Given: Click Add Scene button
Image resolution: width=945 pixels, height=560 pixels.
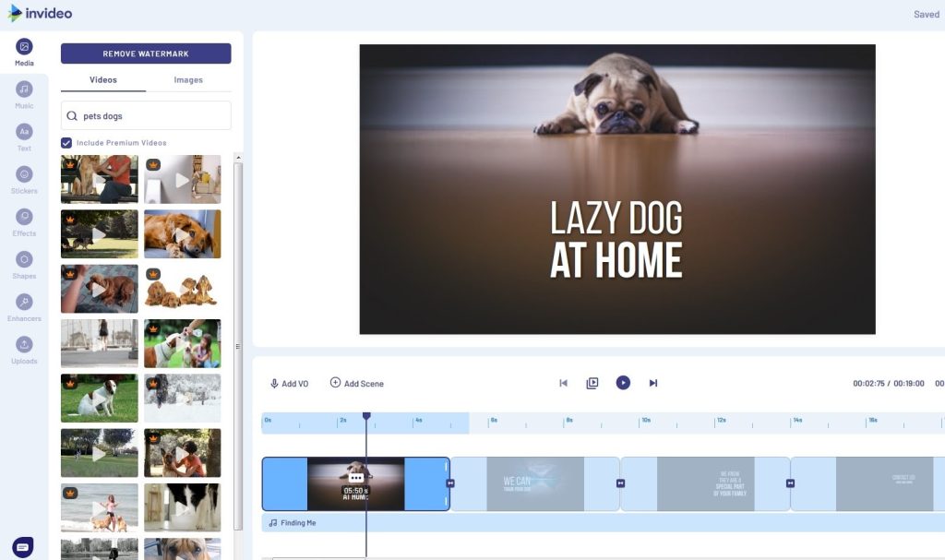Looking at the screenshot, I should [356, 384].
